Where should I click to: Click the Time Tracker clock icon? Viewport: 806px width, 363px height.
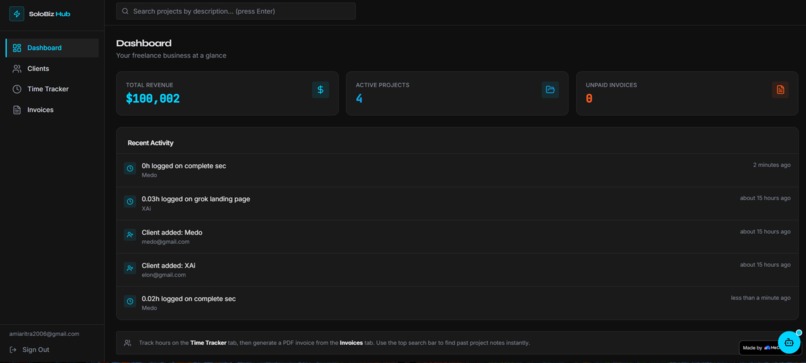16,89
